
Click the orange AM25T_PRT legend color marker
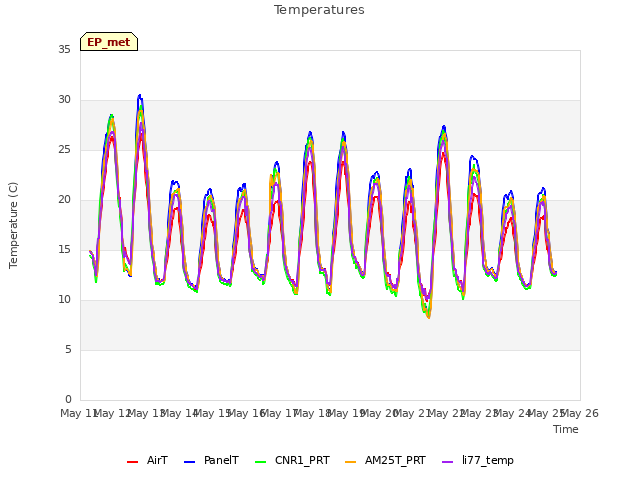coord(351,462)
